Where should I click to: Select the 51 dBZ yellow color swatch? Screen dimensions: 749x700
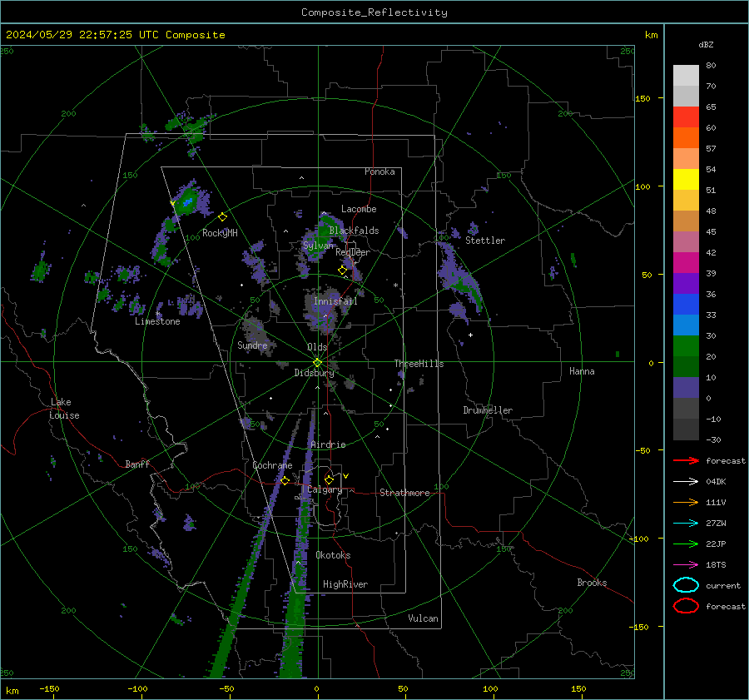pyautogui.click(x=686, y=179)
